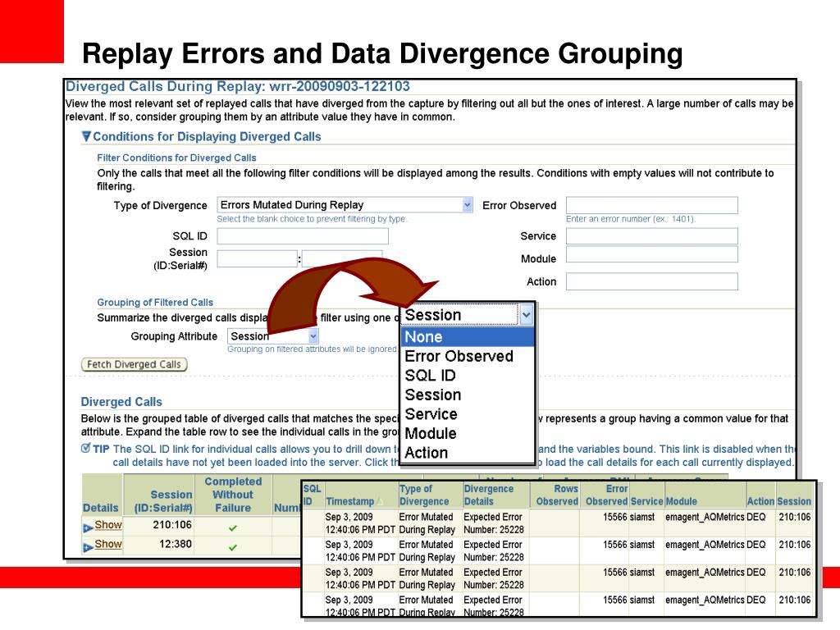
Task: Click the Action input field
Action: 651,281
